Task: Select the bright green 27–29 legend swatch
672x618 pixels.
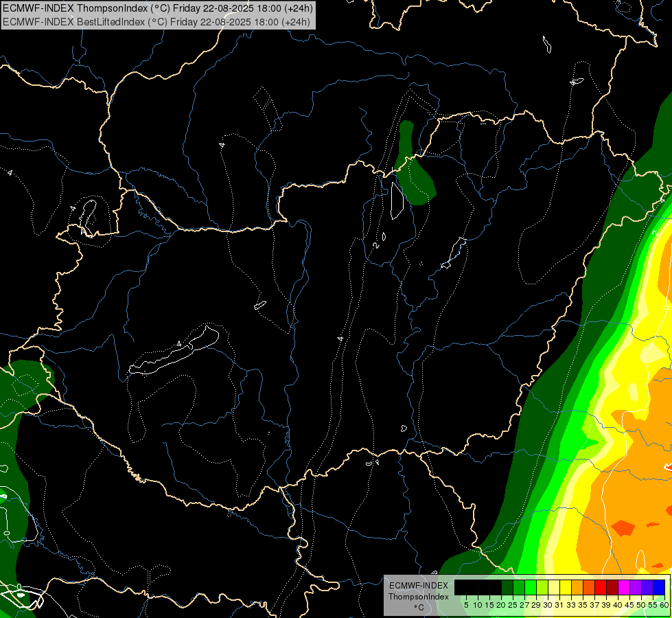Action: click(531, 587)
